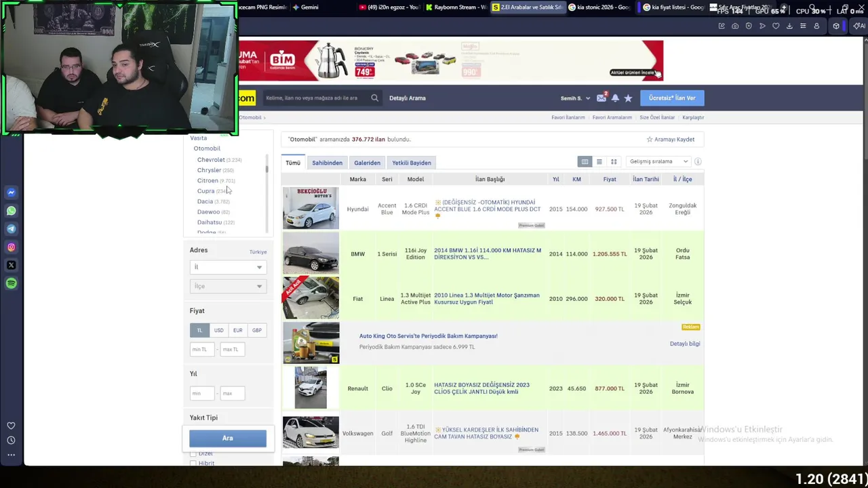Open the Hyundai Accent Blue listing thumbnail
The height and width of the screenshot is (488, 868).
pos(311,209)
